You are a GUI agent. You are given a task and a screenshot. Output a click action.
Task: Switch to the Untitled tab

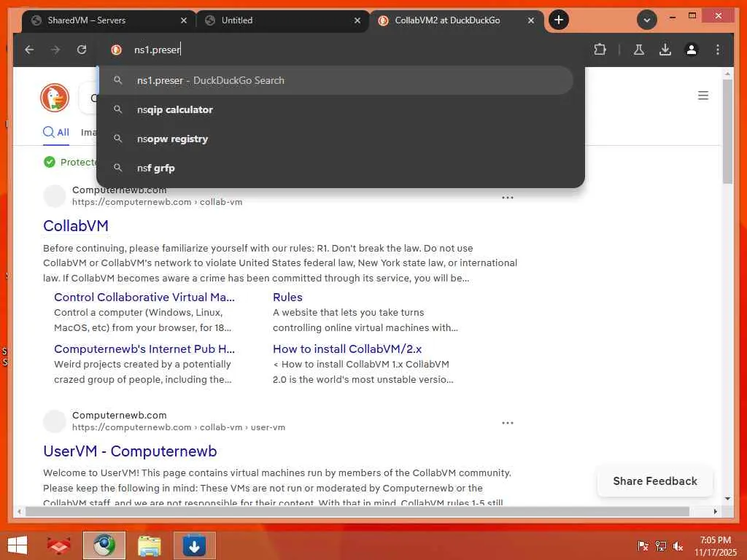pos(282,20)
